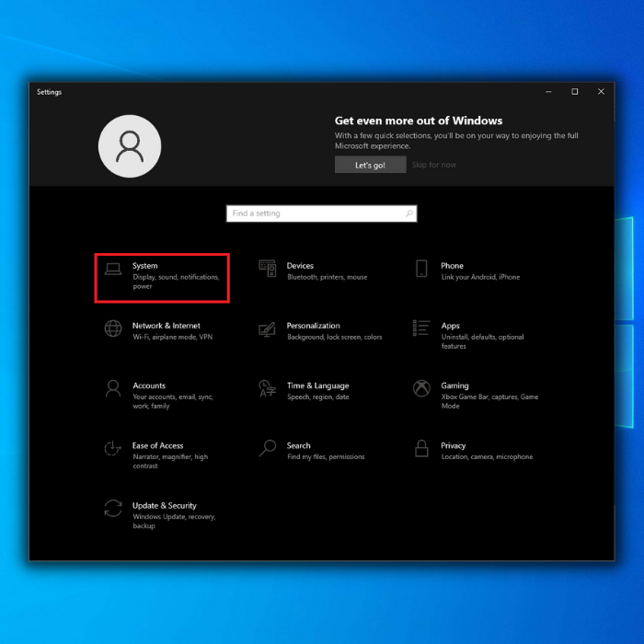This screenshot has width=644, height=644.
Task: Maximize the Settings window
Action: click(575, 92)
